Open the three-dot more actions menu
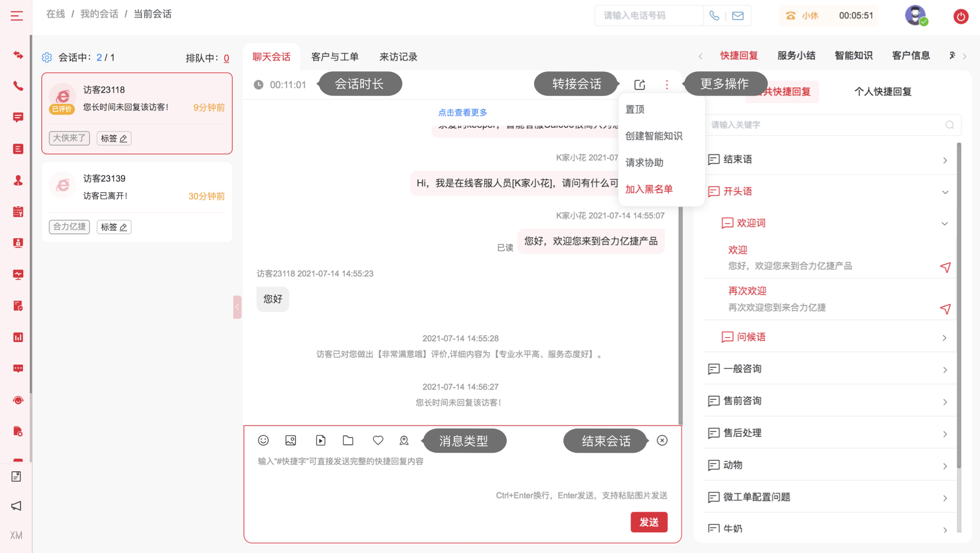The height and width of the screenshot is (553, 980). pos(667,84)
